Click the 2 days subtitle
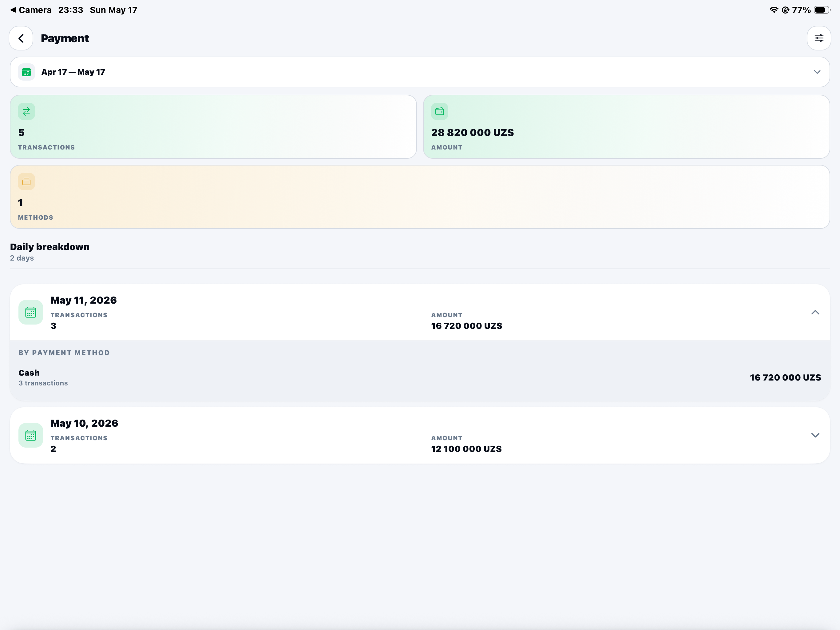 tap(22, 258)
